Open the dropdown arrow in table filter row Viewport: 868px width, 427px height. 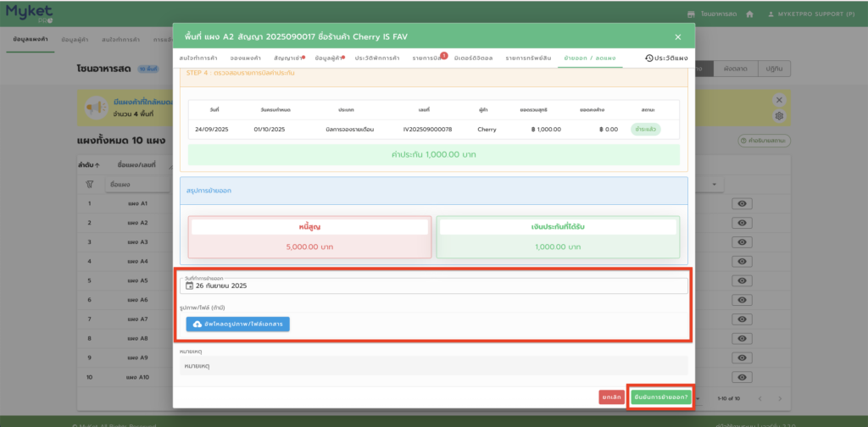(716, 184)
